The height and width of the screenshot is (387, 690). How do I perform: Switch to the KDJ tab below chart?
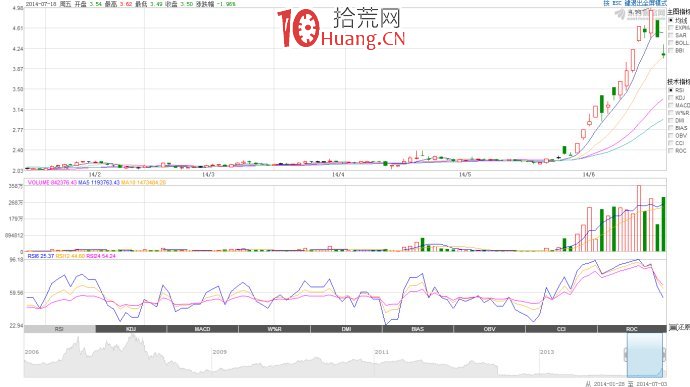point(131,329)
